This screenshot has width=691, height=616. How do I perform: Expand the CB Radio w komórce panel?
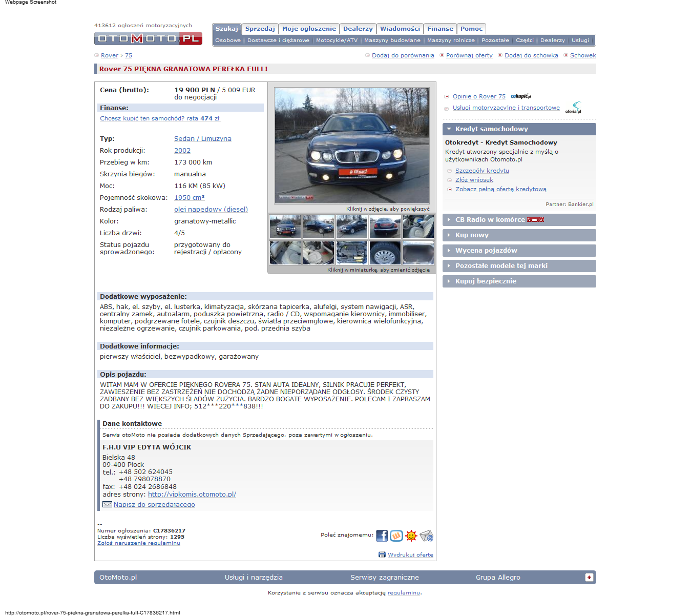tap(519, 219)
